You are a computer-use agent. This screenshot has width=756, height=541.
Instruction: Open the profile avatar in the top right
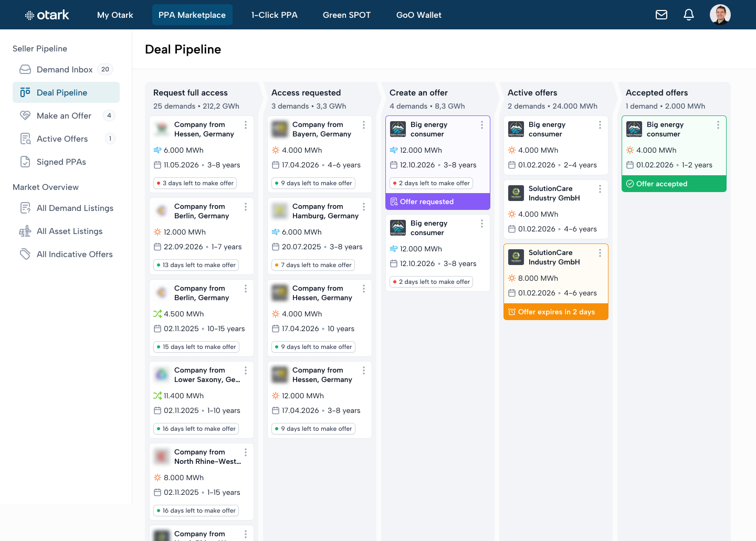coord(720,15)
